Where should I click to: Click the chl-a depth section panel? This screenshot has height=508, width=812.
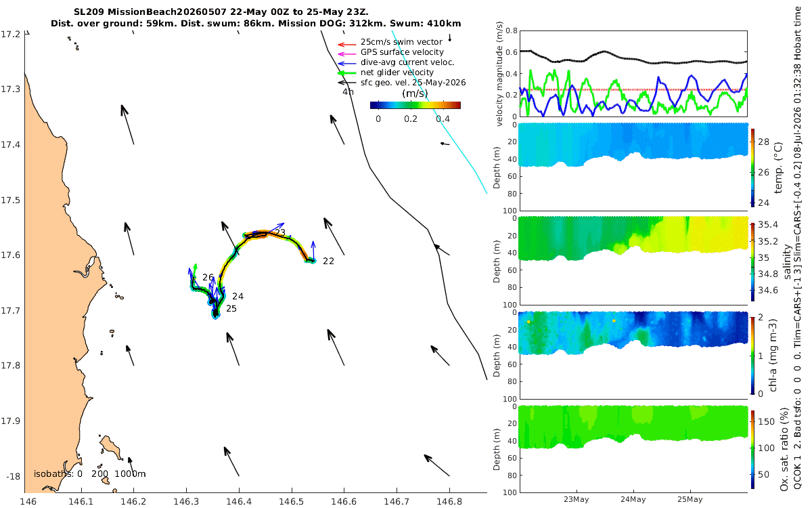coord(633,355)
